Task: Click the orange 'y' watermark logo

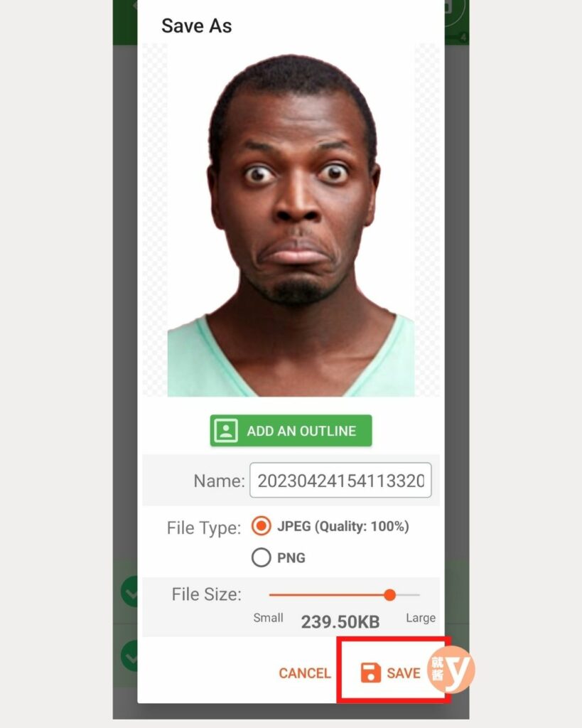Action: [x=451, y=670]
